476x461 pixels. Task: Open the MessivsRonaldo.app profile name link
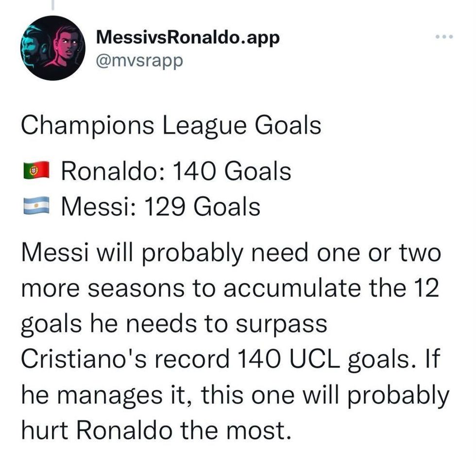[187, 38]
